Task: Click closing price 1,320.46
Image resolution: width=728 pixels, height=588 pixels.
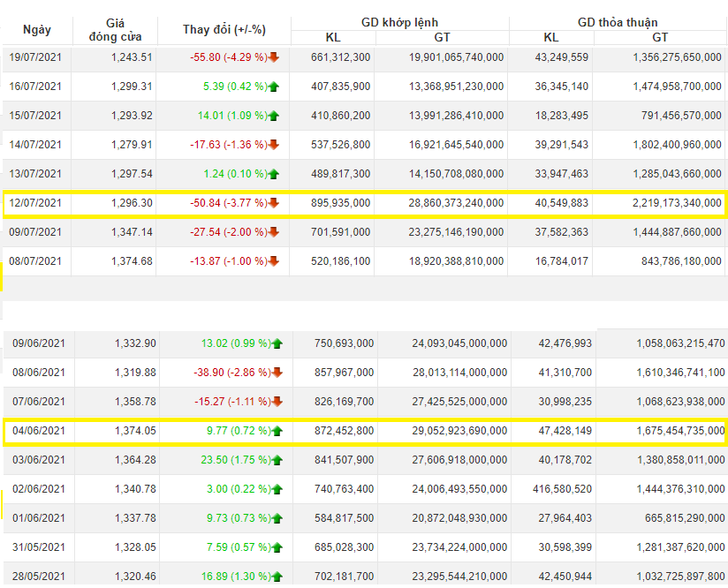Action: pyautogui.click(x=135, y=577)
